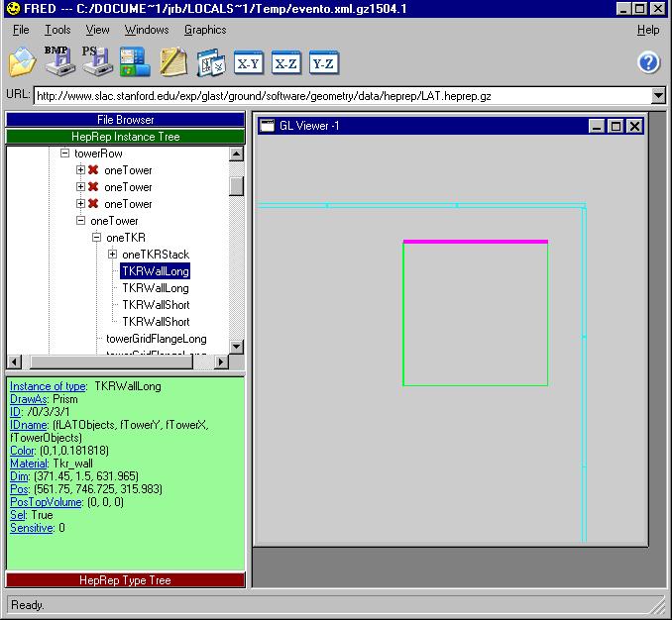Click the tree scroll left arrow
The image size is (672, 620).
14,362
